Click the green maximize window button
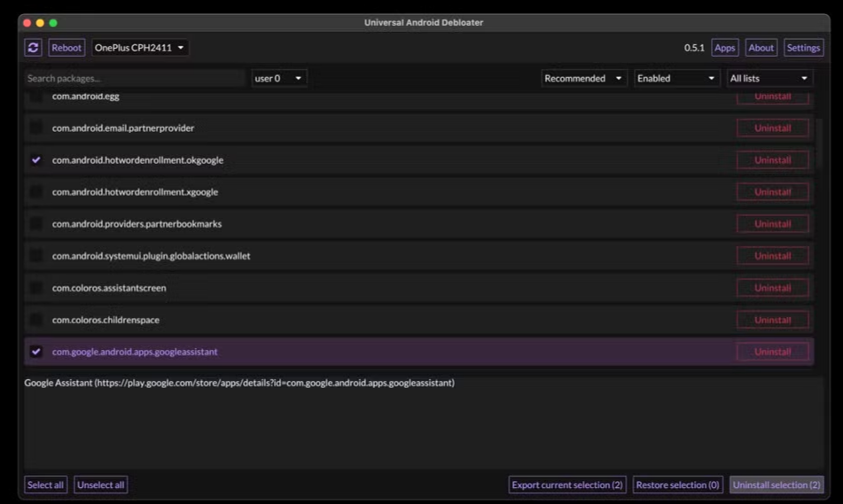This screenshot has width=843, height=504. point(53,22)
